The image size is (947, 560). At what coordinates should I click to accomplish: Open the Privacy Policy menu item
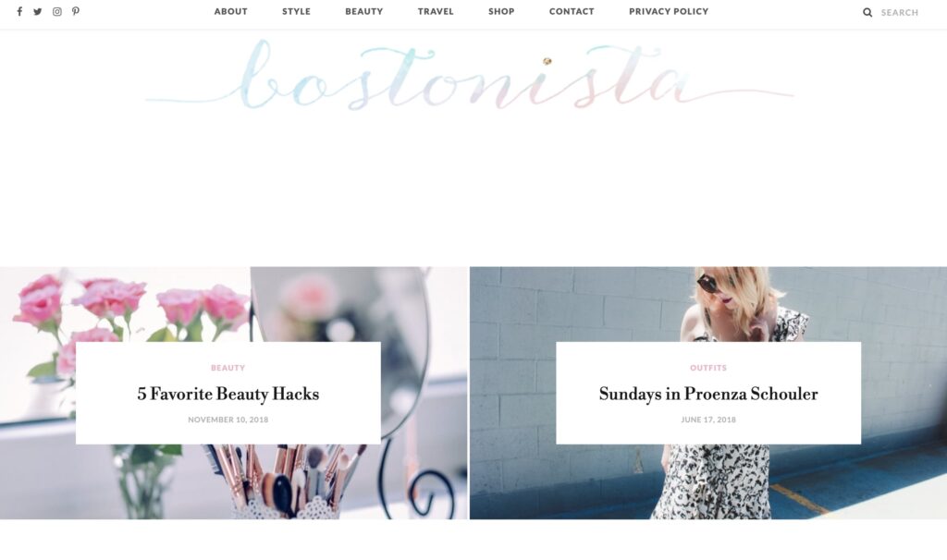tap(669, 11)
